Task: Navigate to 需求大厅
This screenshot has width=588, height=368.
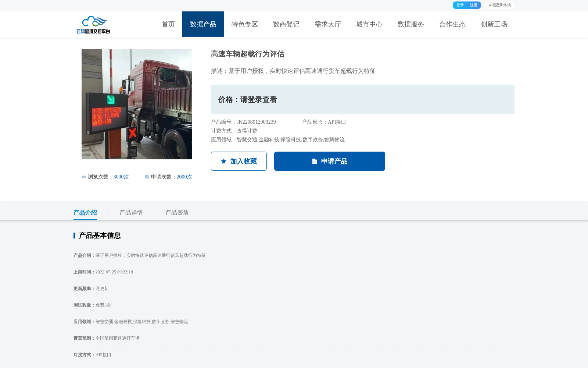Action: pos(327,24)
